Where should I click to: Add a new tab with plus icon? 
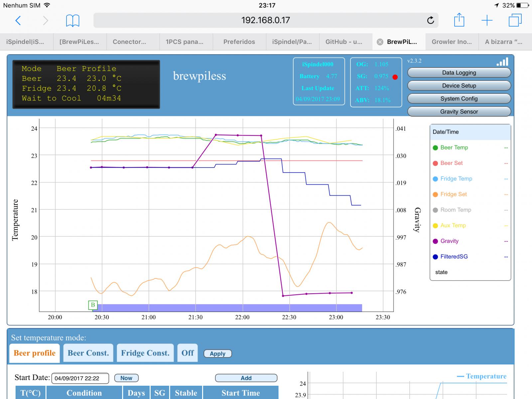tap(487, 20)
